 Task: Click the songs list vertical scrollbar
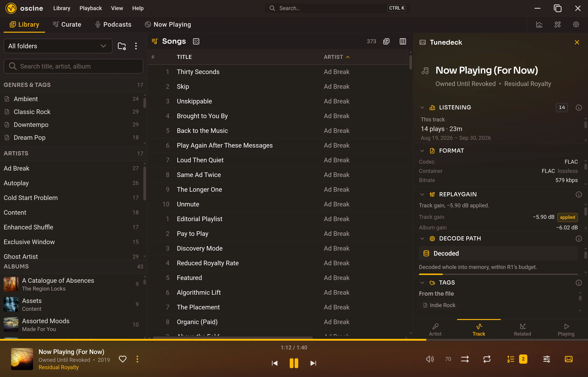click(x=410, y=63)
